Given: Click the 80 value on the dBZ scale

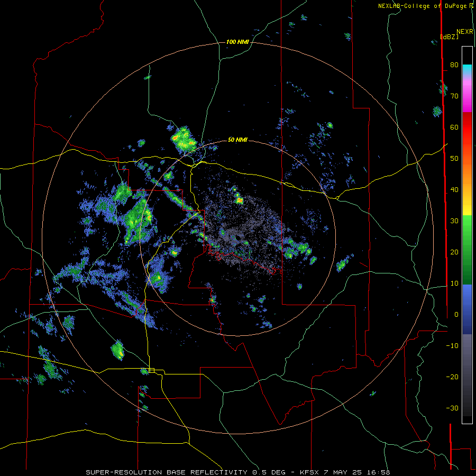Looking at the screenshot, I should coord(454,65).
